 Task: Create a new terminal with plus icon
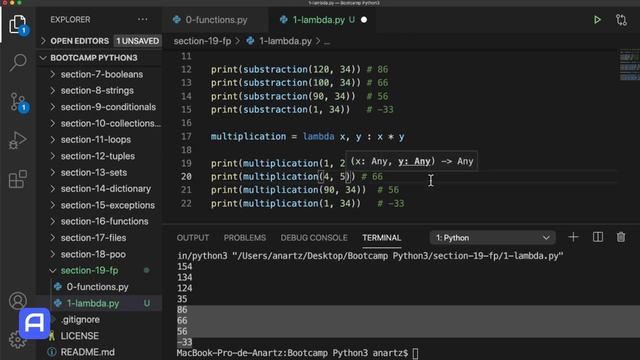(573, 237)
